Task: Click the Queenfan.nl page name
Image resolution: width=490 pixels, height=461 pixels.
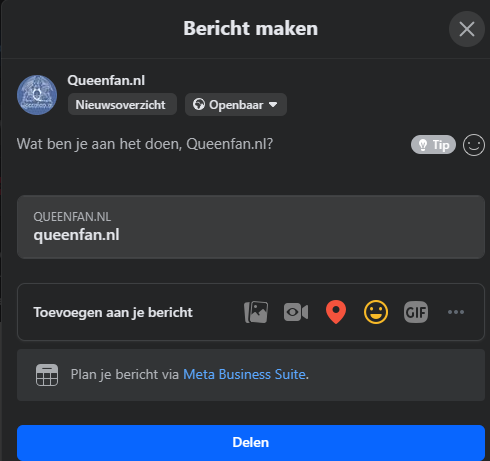Action: click(x=106, y=80)
